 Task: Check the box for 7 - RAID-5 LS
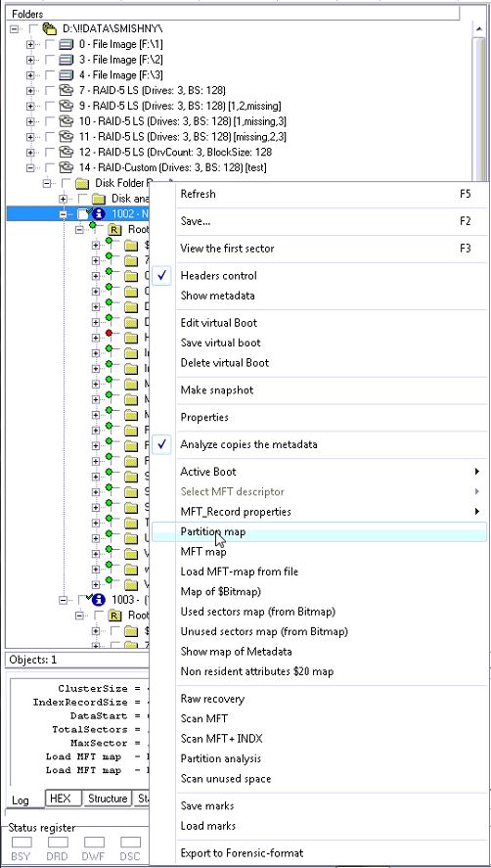click(x=50, y=90)
